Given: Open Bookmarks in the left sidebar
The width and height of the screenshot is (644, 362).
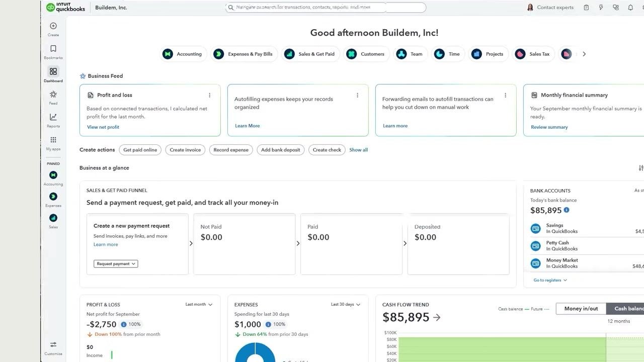Looking at the screenshot, I should click(53, 49).
